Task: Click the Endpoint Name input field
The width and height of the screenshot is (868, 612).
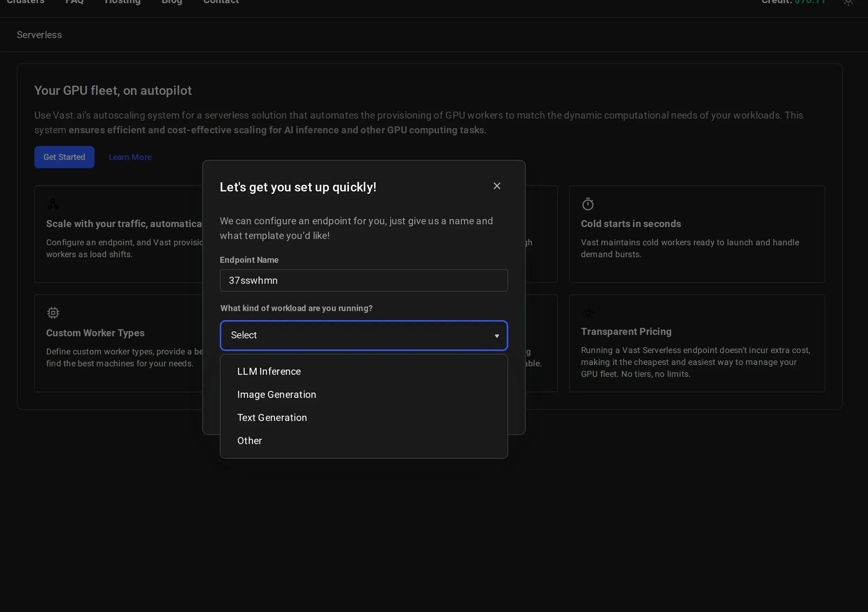Action: coord(364,281)
